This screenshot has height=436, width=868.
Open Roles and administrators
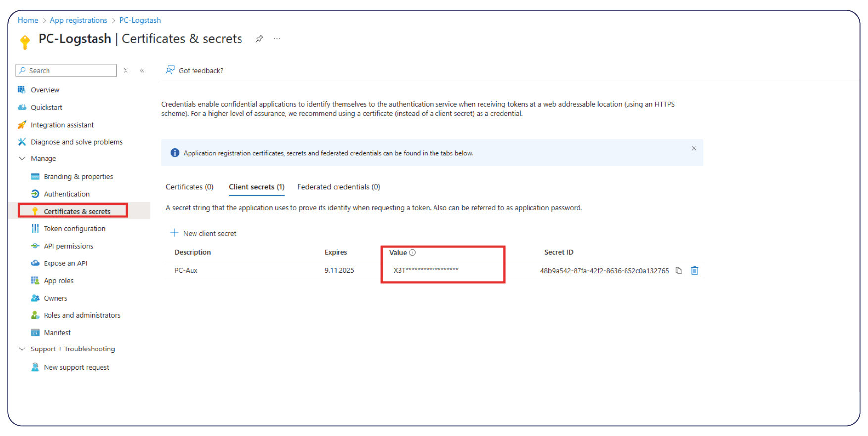click(x=82, y=315)
